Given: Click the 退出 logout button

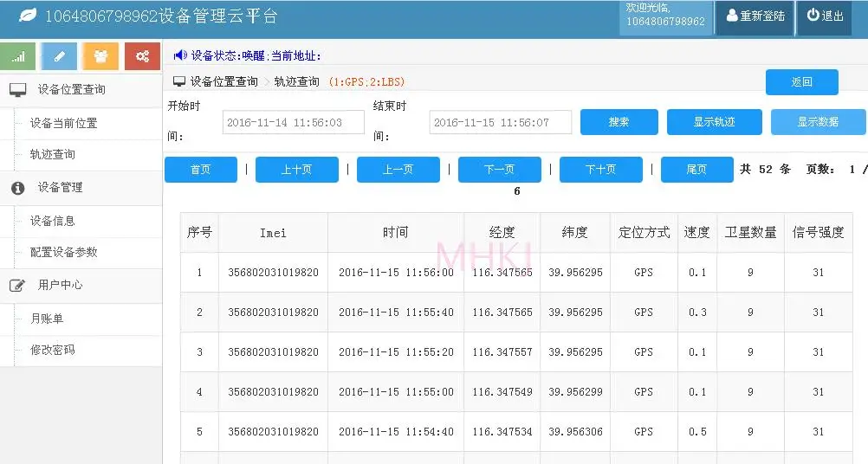Looking at the screenshot, I should point(825,16).
